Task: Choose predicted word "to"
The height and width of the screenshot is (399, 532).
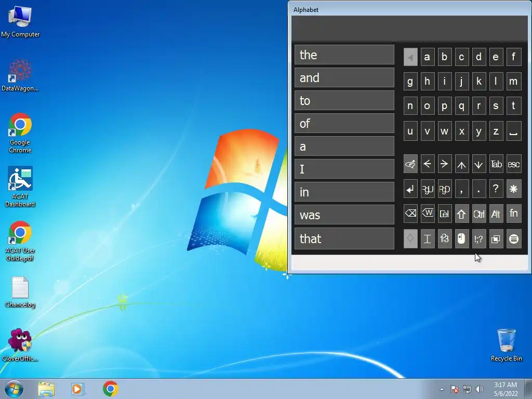Action: pos(344,101)
